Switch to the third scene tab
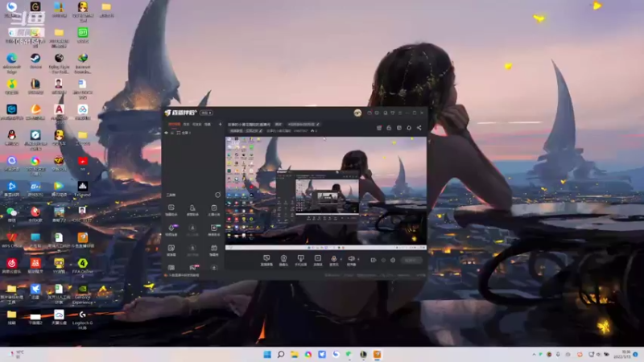 [x=197, y=125]
